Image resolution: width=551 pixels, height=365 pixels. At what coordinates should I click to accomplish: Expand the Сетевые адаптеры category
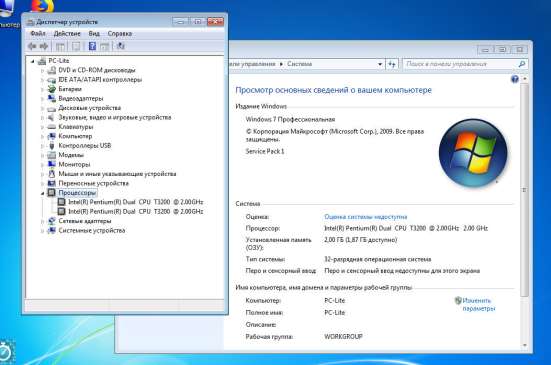pos(43,221)
